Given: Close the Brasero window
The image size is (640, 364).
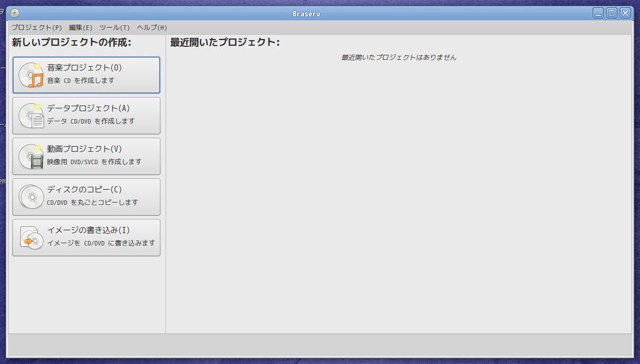Looking at the screenshot, I should [625, 13].
